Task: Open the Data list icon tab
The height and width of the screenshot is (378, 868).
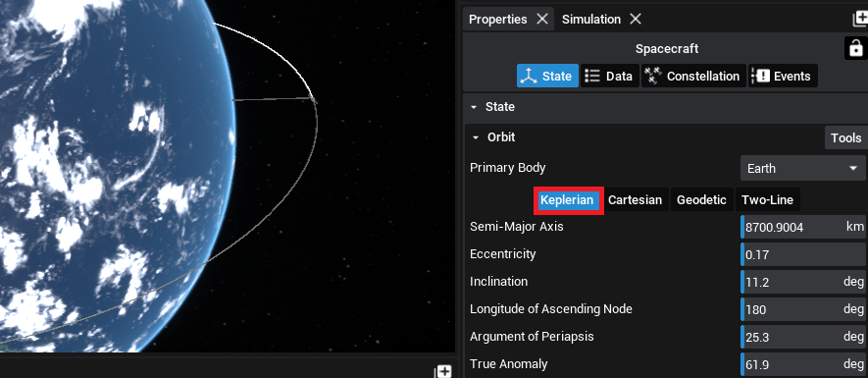Action: click(609, 76)
